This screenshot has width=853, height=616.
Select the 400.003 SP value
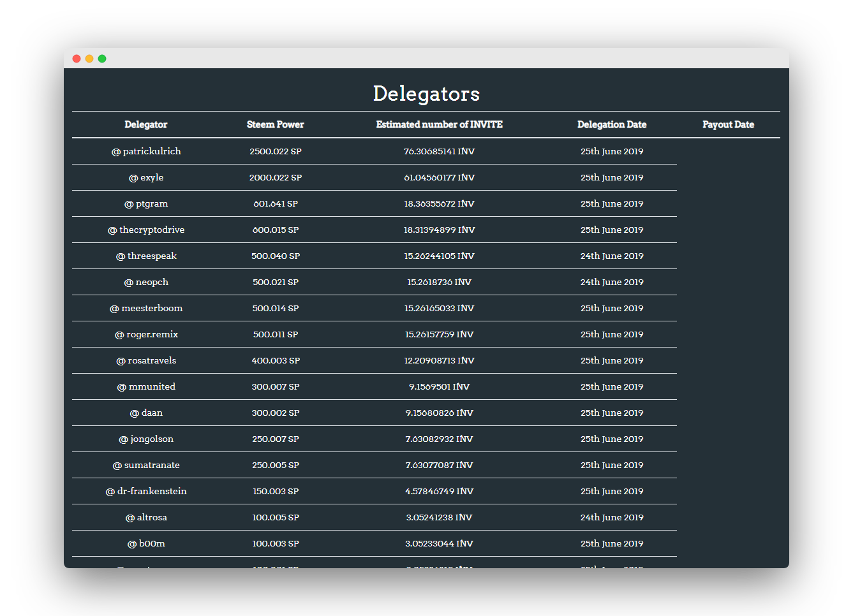point(276,360)
